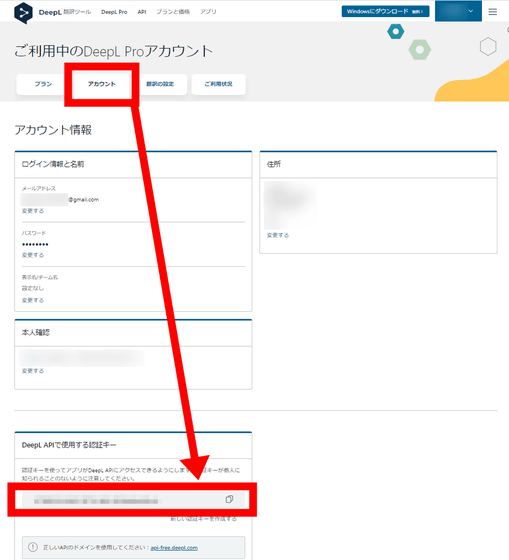
Task: Open DeepL 翻訳ツール in the header
Action: (x=65, y=12)
